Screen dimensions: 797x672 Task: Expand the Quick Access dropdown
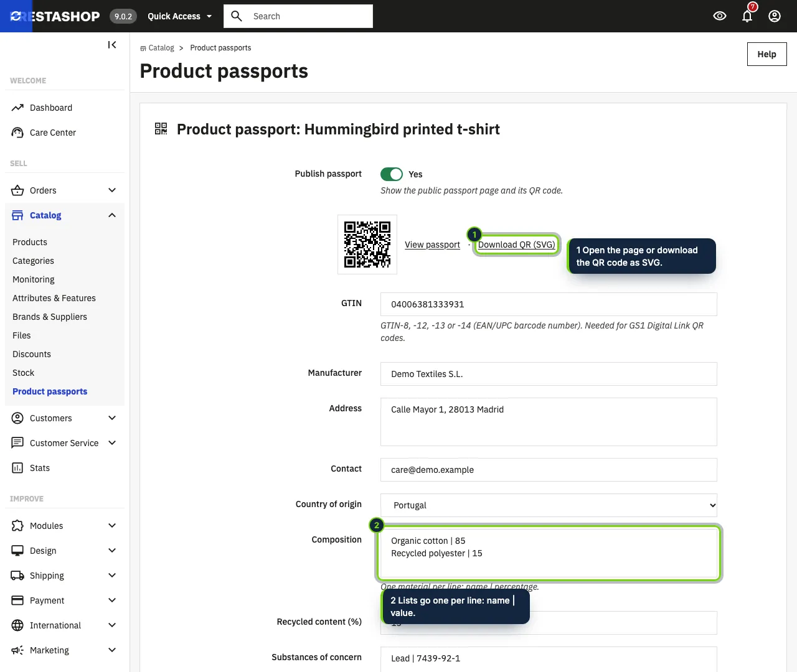click(x=180, y=16)
